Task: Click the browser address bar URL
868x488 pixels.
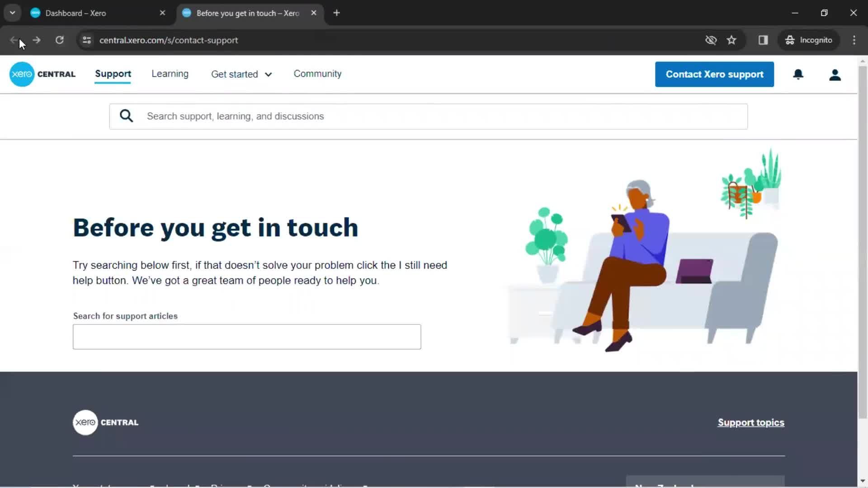Action: click(169, 40)
